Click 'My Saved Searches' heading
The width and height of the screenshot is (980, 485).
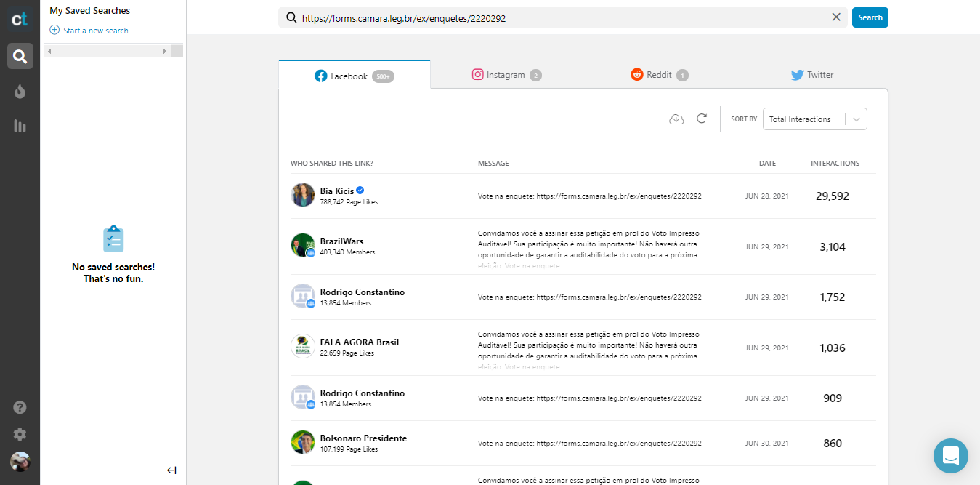pos(90,11)
